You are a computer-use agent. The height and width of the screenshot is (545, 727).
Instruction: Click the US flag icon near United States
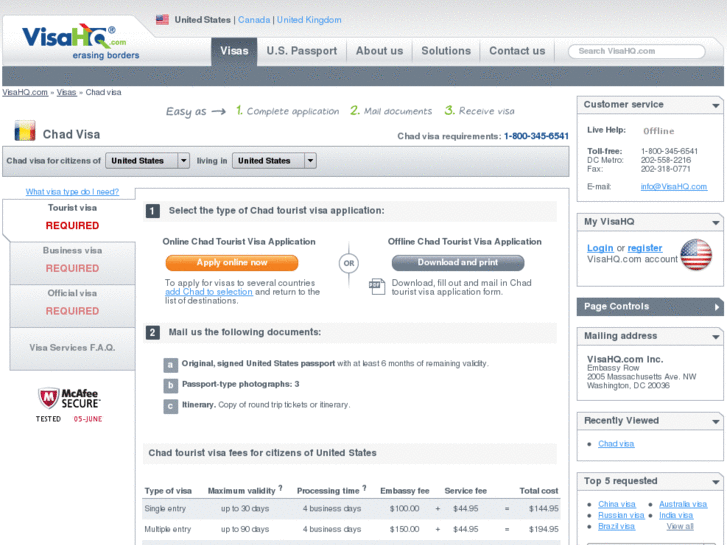pos(162,19)
